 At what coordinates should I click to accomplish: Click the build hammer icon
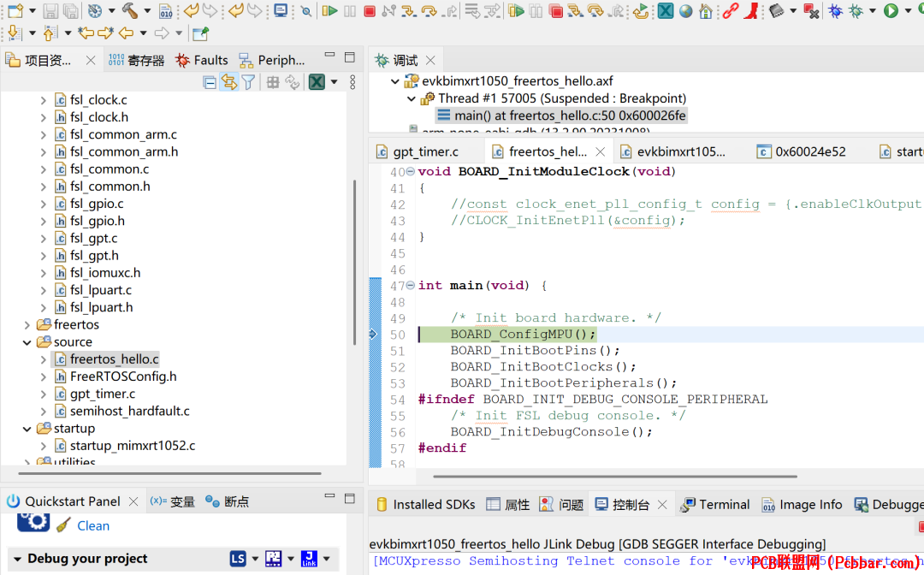click(x=130, y=10)
